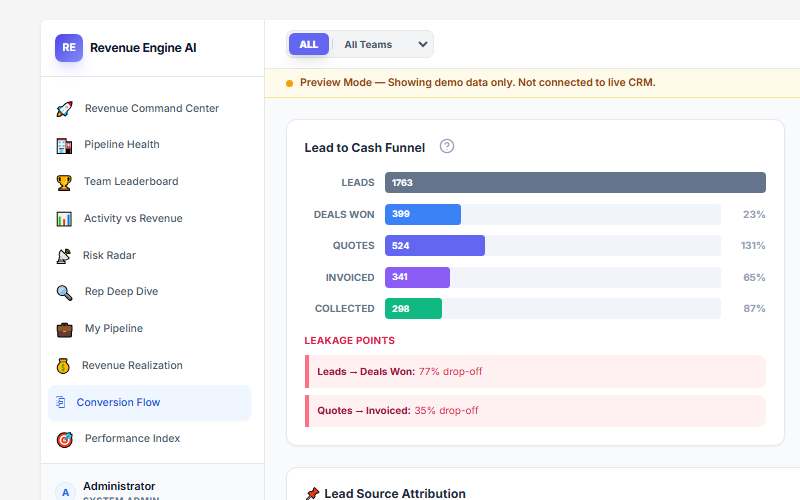Screen dimensions: 800x500
Task: Select the active Conversion Flow item
Action: click(149, 403)
